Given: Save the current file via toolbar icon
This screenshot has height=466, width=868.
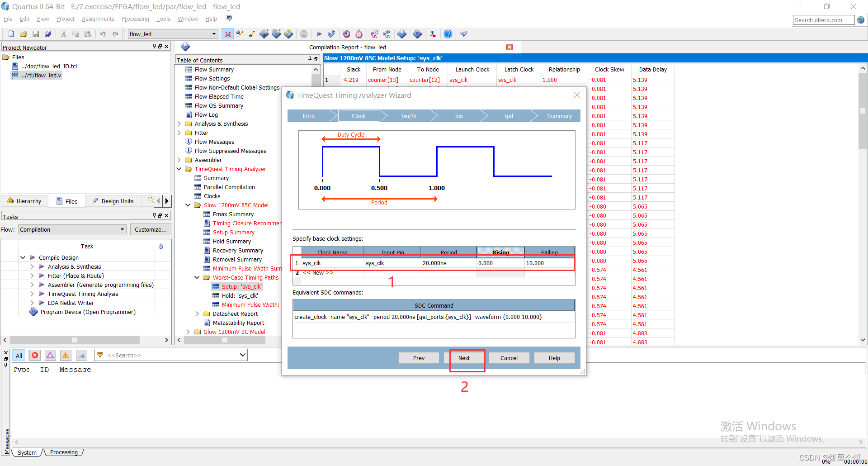Looking at the screenshot, I should (x=36, y=34).
